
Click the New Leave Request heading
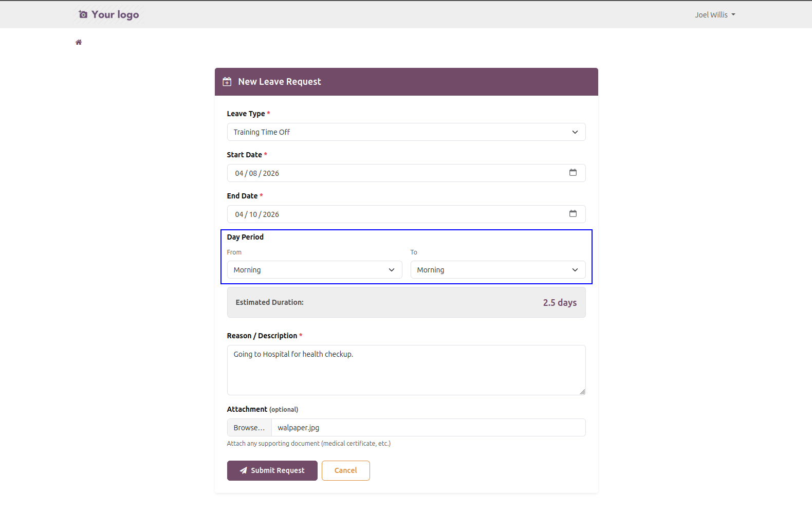coord(280,82)
